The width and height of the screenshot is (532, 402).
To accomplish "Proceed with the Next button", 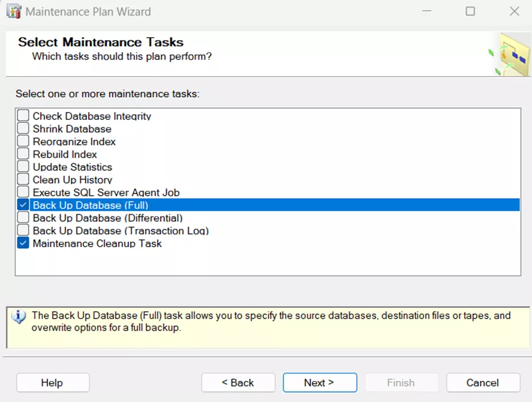I will tap(320, 383).
